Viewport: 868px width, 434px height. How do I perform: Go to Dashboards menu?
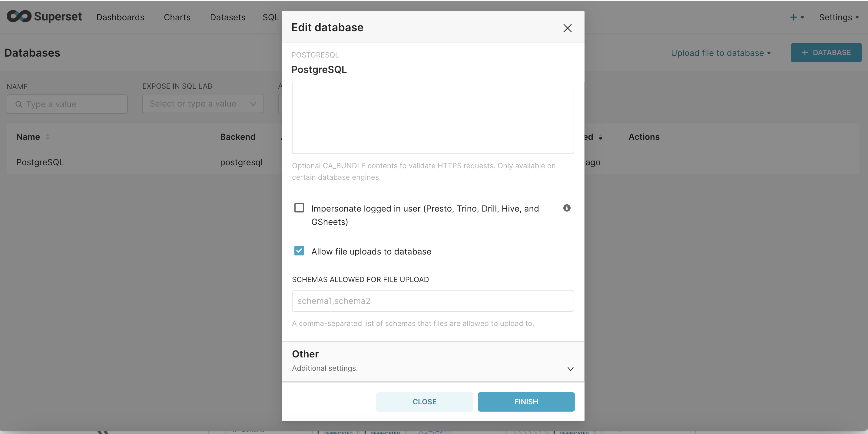coord(120,17)
